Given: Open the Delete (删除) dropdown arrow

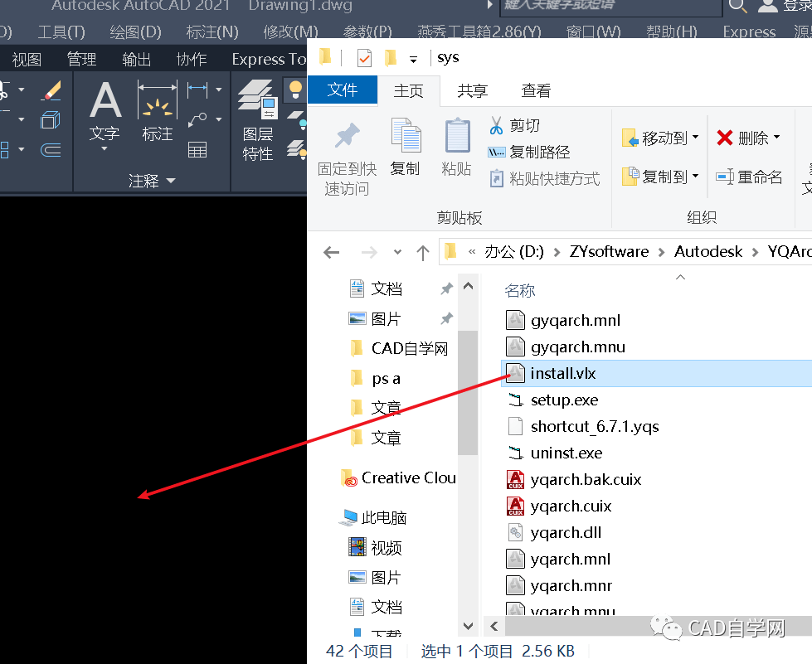Looking at the screenshot, I should tap(776, 138).
